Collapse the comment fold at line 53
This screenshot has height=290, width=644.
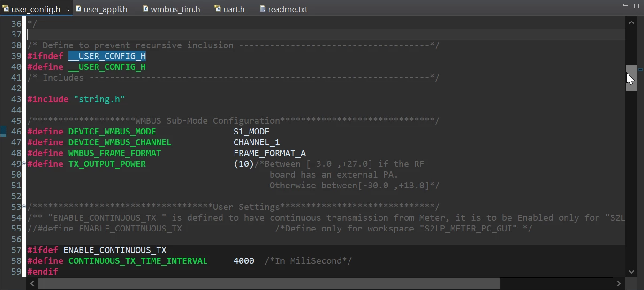24,207
